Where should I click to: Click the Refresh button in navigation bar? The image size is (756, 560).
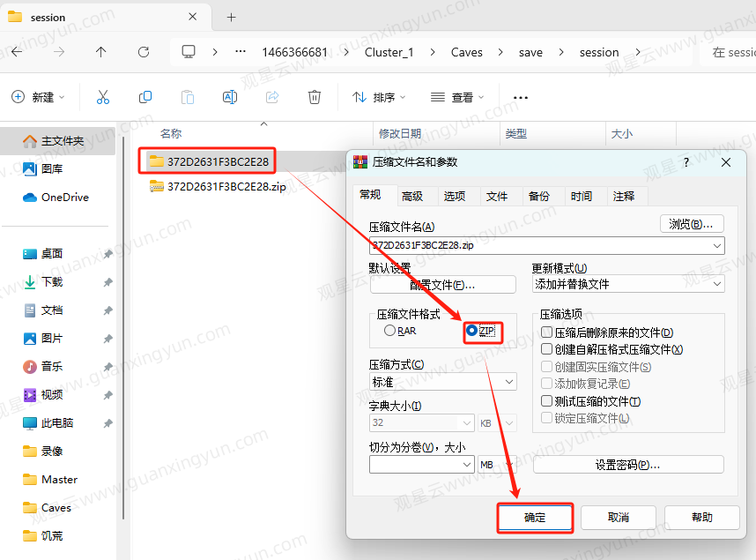[x=144, y=52]
